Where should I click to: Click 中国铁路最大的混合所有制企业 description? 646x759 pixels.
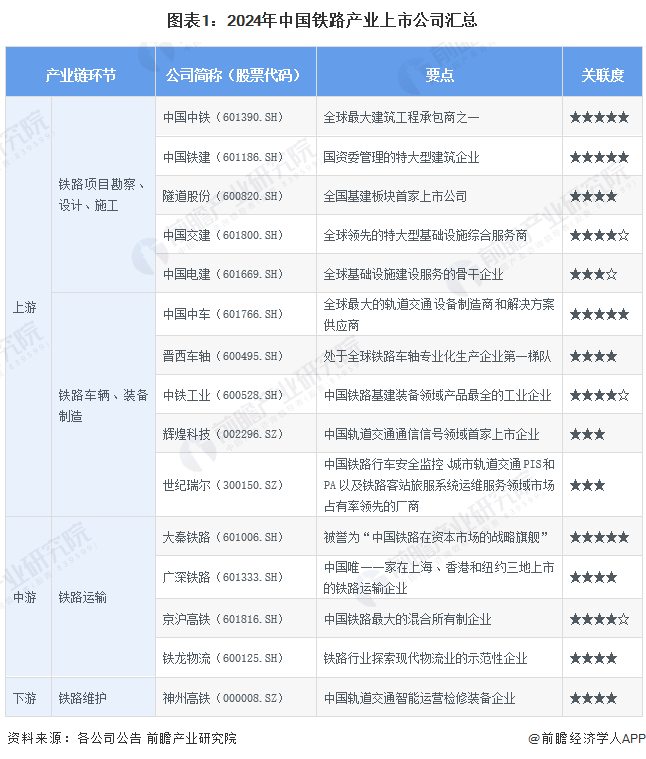(x=407, y=619)
